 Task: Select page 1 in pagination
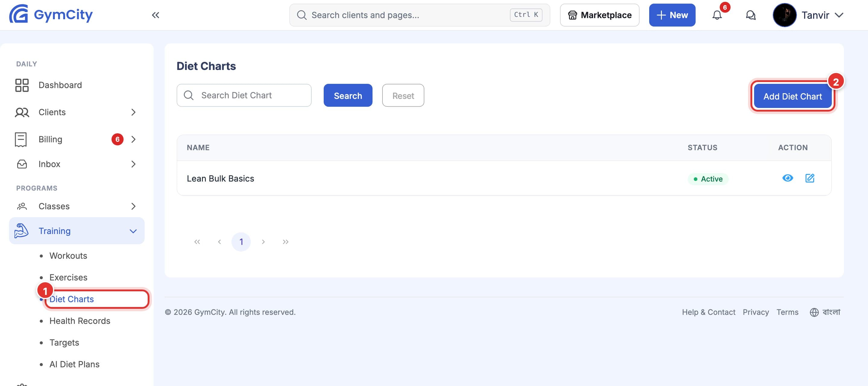click(x=241, y=242)
